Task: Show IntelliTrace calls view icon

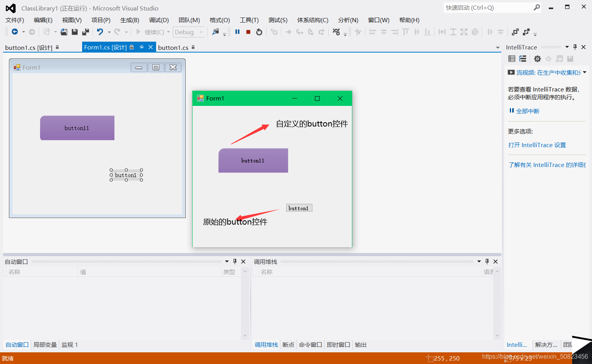Action: coord(523,58)
